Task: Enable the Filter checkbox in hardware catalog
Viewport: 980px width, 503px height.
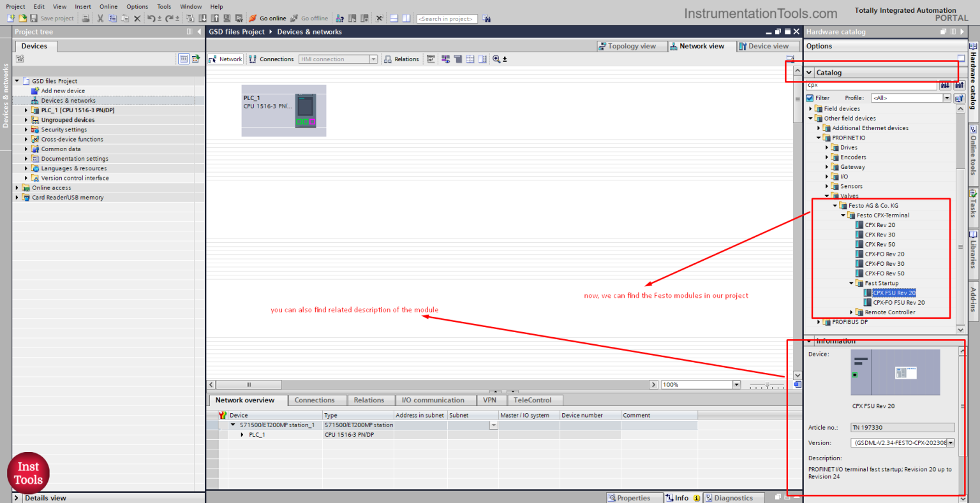Action: (x=810, y=98)
